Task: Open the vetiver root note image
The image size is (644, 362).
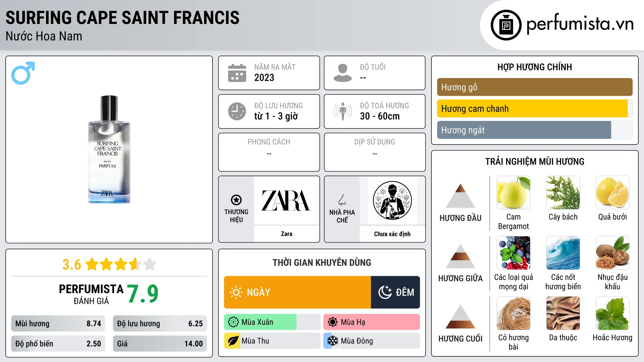Action: pyautogui.click(x=514, y=313)
